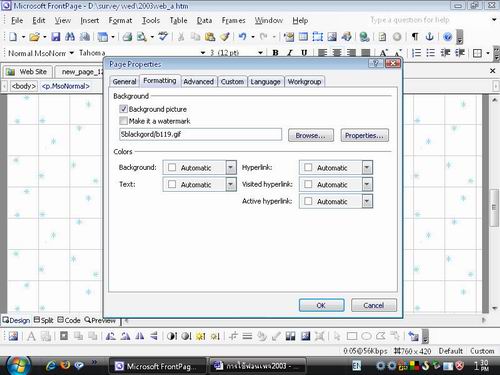Click the Print icon in toolbar
500x375 pixels.
[127, 37]
